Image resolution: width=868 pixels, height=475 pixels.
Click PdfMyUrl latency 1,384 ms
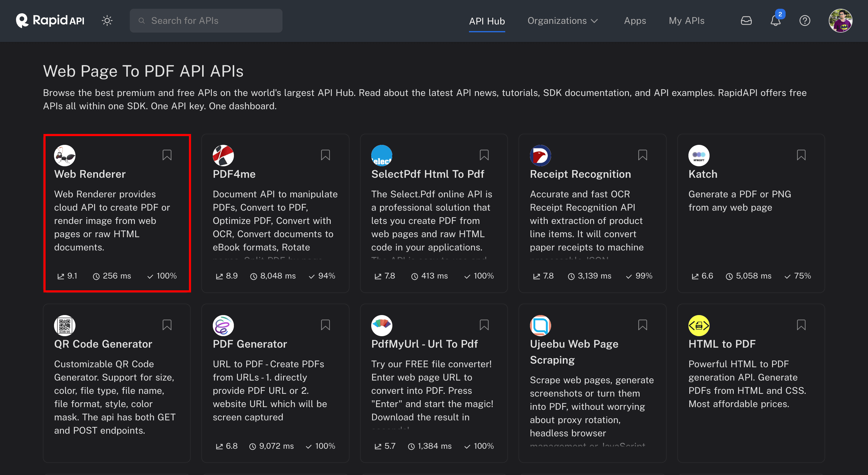click(x=429, y=446)
